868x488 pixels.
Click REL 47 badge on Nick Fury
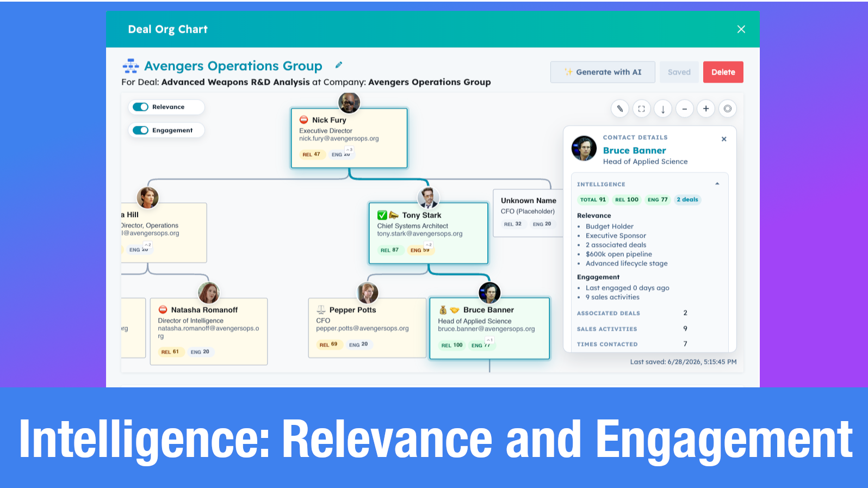(x=311, y=155)
